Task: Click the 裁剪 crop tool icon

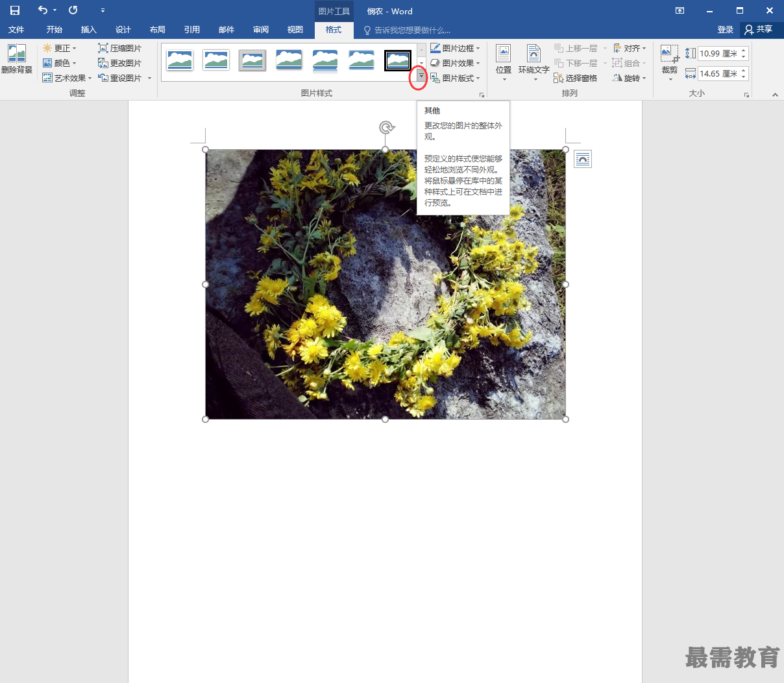Action: coord(670,54)
